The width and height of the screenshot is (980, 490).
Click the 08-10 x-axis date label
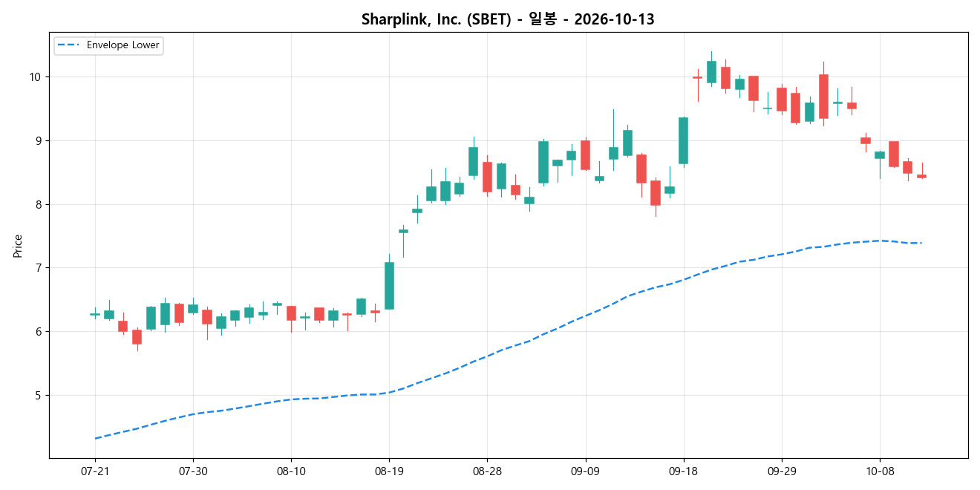coord(291,471)
